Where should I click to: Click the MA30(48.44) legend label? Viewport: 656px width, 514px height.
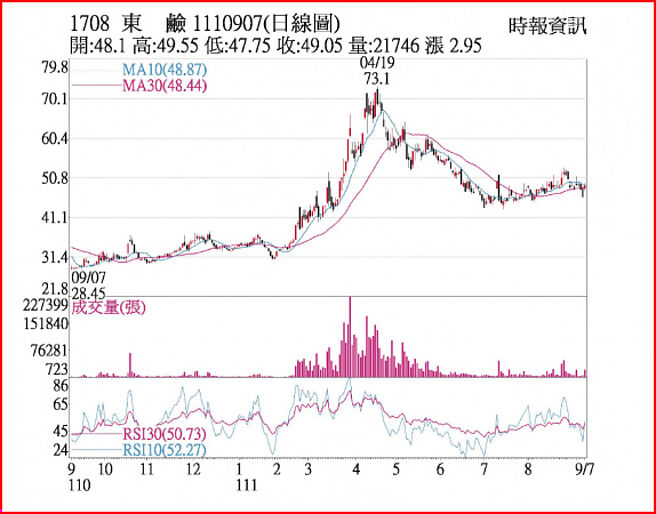164,86
